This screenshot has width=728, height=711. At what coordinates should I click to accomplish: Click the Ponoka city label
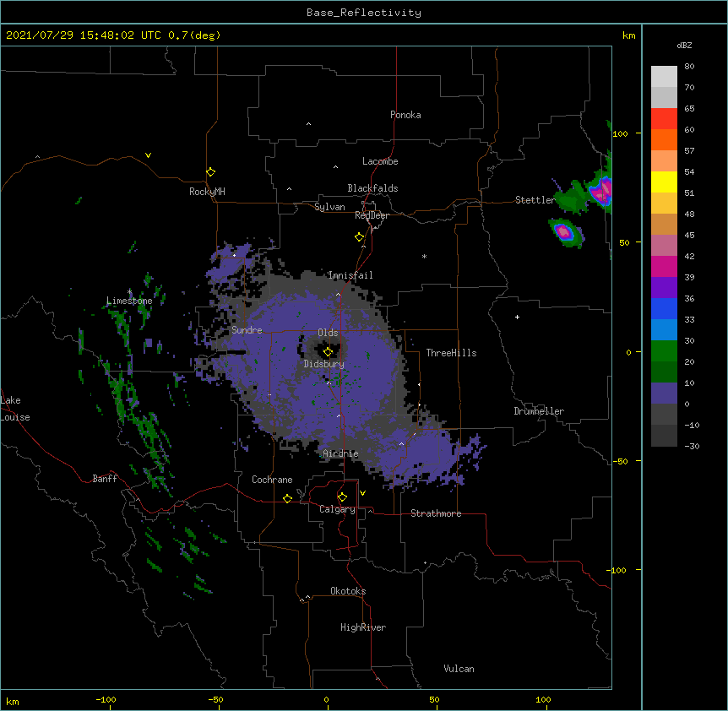[x=405, y=115]
